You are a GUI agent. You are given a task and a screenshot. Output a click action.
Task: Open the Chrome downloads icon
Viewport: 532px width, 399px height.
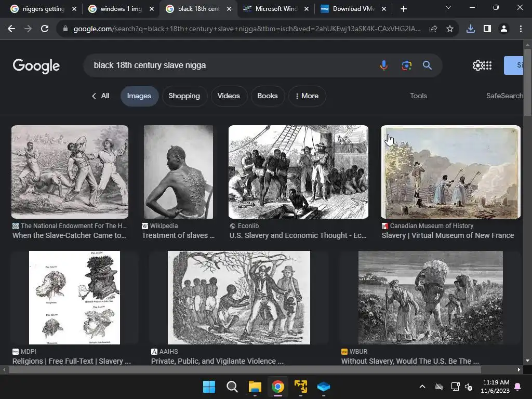tap(471, 29)
